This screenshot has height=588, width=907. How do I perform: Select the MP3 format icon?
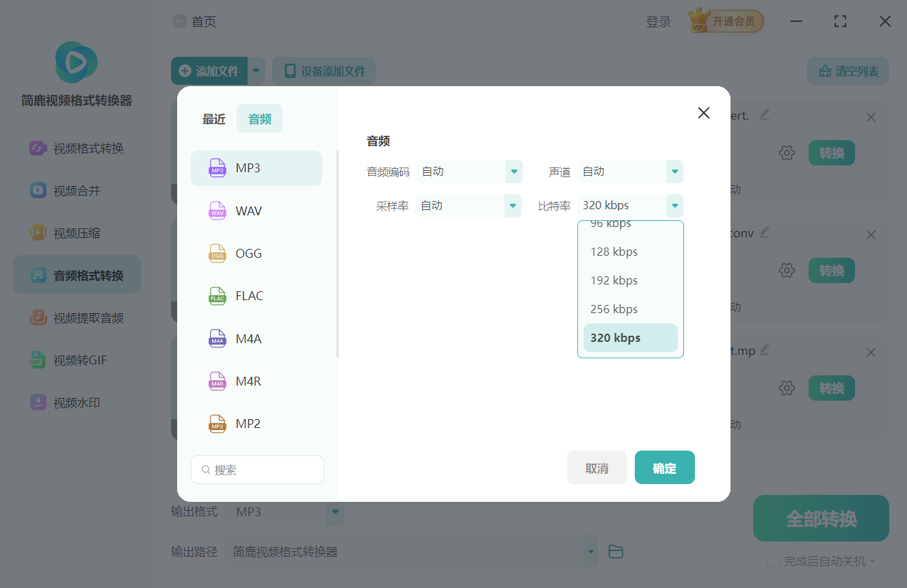tap(218, 168)
